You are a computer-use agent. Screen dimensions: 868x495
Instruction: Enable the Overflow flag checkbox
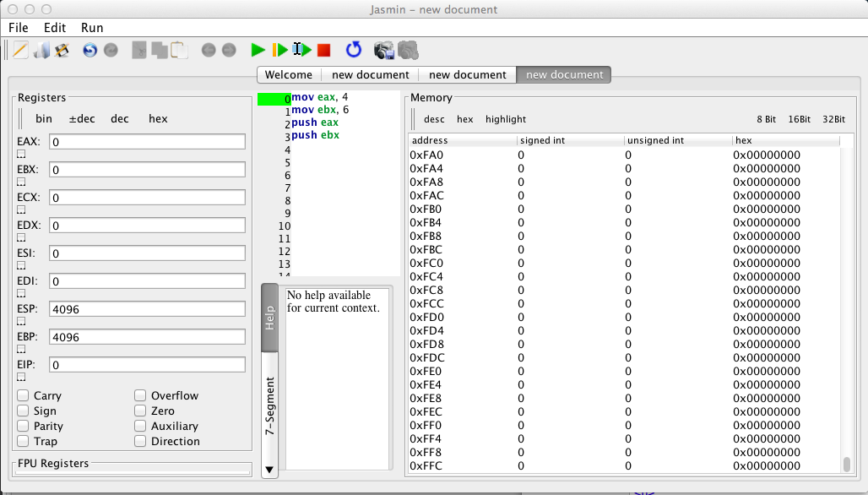(140, 395)
